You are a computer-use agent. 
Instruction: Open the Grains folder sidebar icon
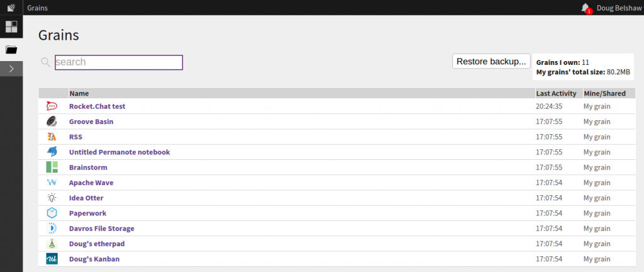(x=11, y=49)
